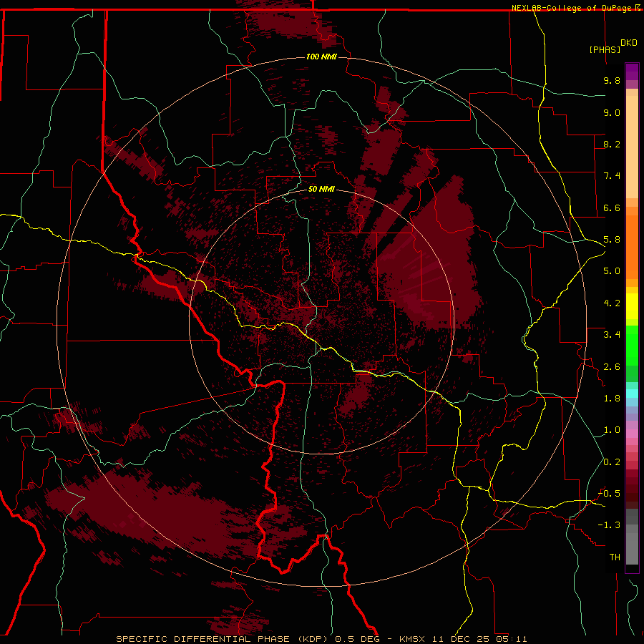644x644 pixels.
Task: Click the large peach color bar segment
Action: pos(632,147)
